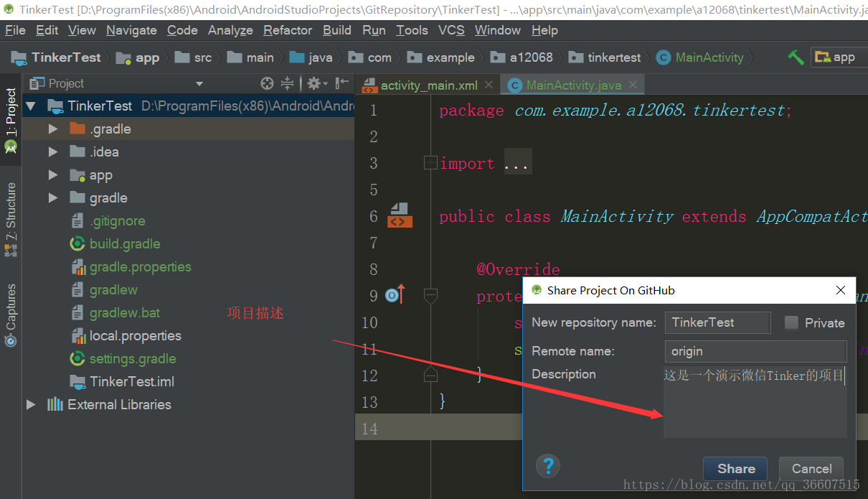
Task: Open the Analyze menu
Action: click(x=230, y=30)
